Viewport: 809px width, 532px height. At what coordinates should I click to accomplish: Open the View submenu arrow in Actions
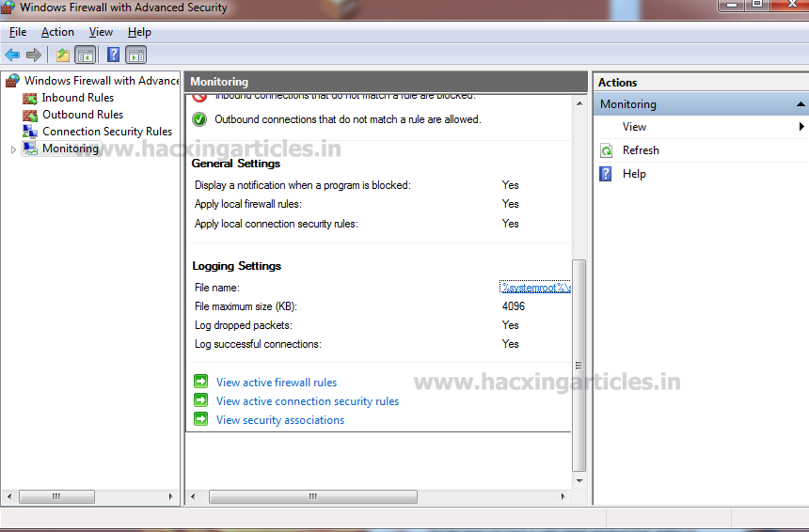tap(801, 126)
